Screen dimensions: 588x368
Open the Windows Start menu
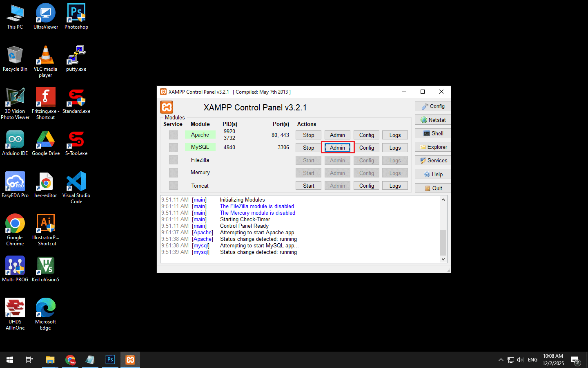[x=10, y=360]
